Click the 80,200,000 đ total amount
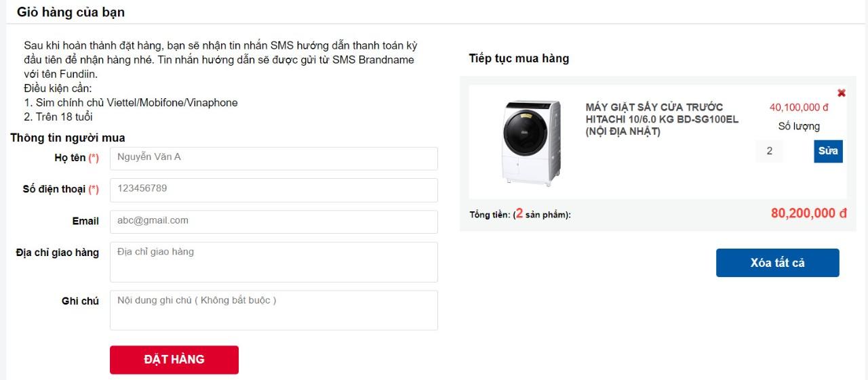The width and height of the screenshot is (868, 380). [x=809, y=213]
